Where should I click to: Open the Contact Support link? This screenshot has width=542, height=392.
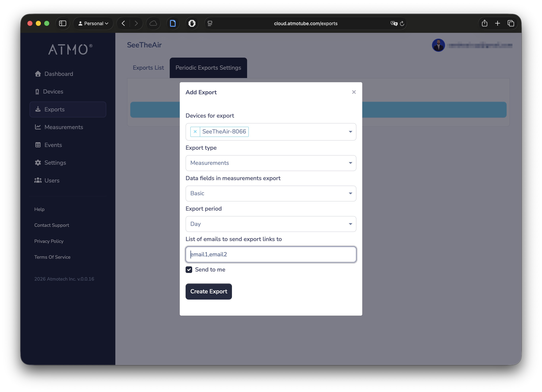[x=52, y=225]
